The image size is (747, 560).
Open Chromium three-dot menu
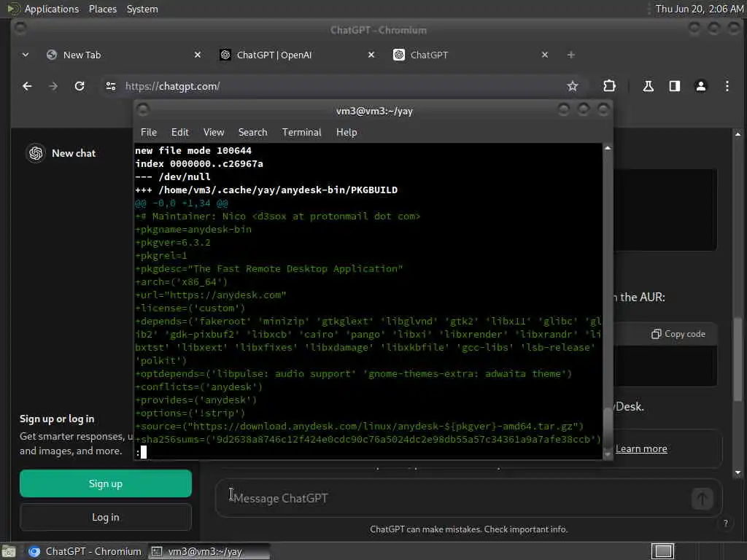(x=727, y=86)
